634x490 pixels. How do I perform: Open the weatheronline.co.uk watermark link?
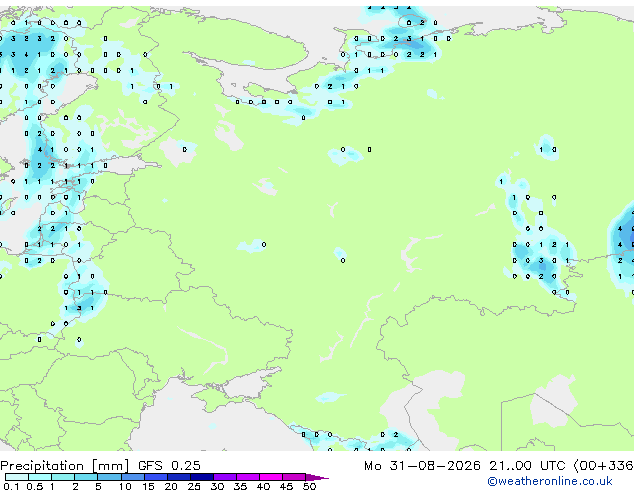[x=549, y=481]
